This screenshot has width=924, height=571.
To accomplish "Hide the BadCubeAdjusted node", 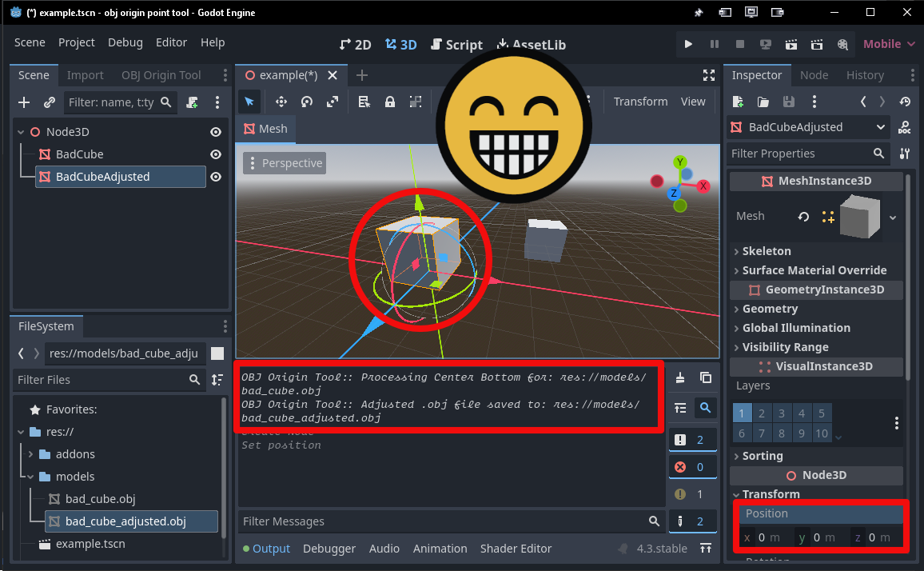I will pos(216,177).
